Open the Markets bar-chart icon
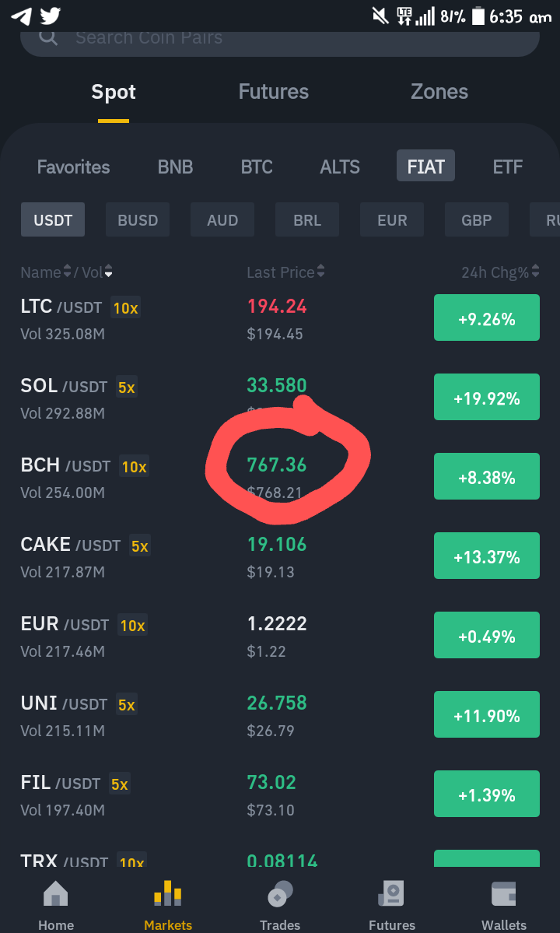Image resolution: width=560 pixels, height=933 pixels. 168,893
